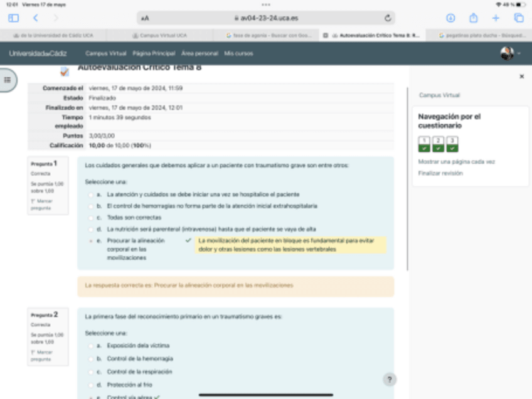Close the right block drawer X
Image resolution: width=532 pixels, height=399 pixels.
tap(522, 77)
